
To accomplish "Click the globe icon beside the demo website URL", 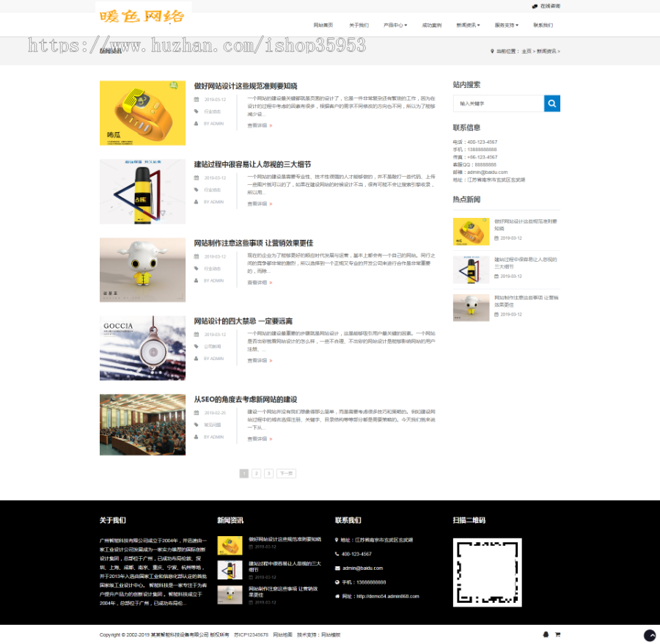I will click(x=337, y=596).
